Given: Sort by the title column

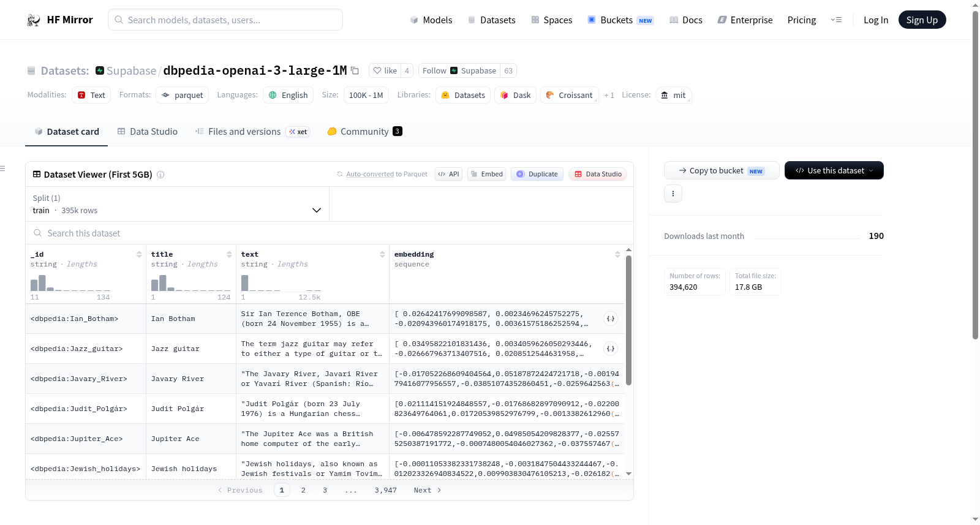Looking at the screenshot, I should point(229,254).
